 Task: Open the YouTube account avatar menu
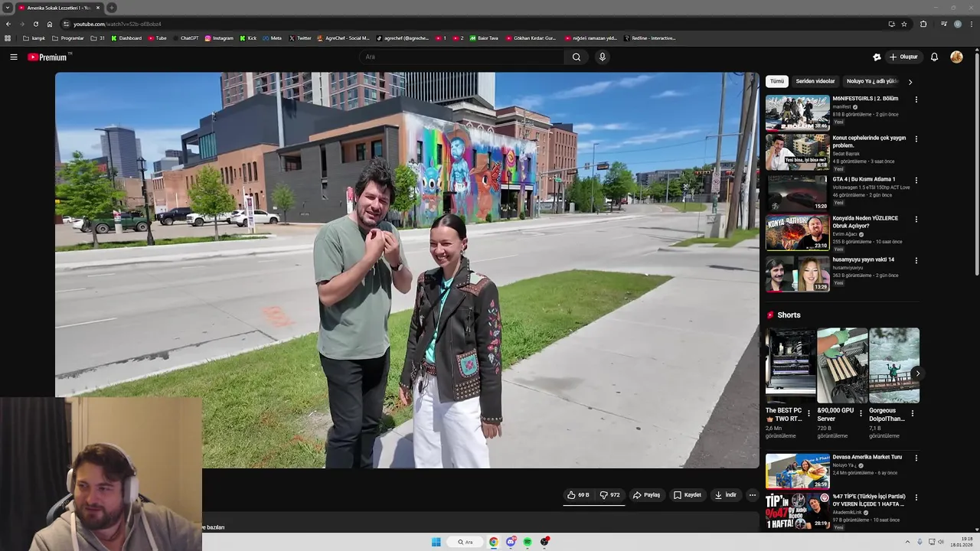(956, 57)
